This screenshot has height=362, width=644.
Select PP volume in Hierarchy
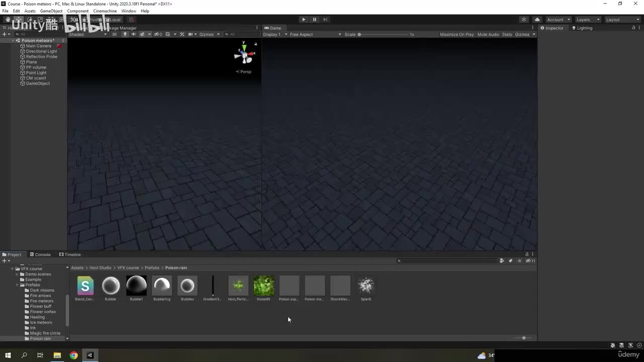[x=36, y=67]
